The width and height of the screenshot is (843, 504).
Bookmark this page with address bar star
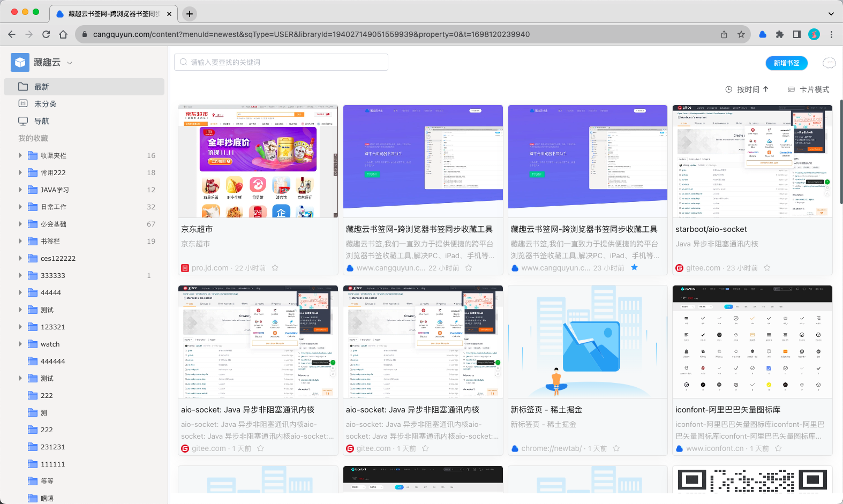point(741,34)
